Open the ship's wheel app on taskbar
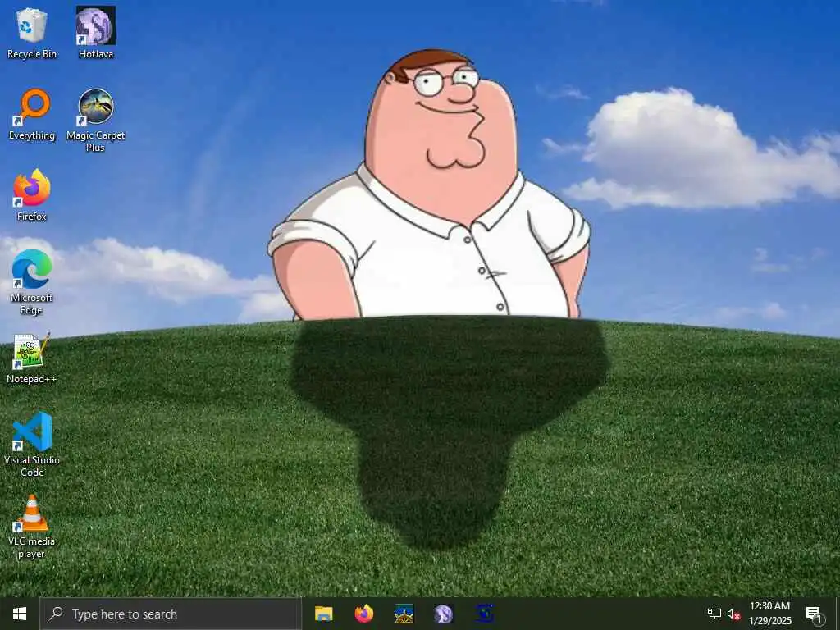The image size is (840, 630). 404,614
